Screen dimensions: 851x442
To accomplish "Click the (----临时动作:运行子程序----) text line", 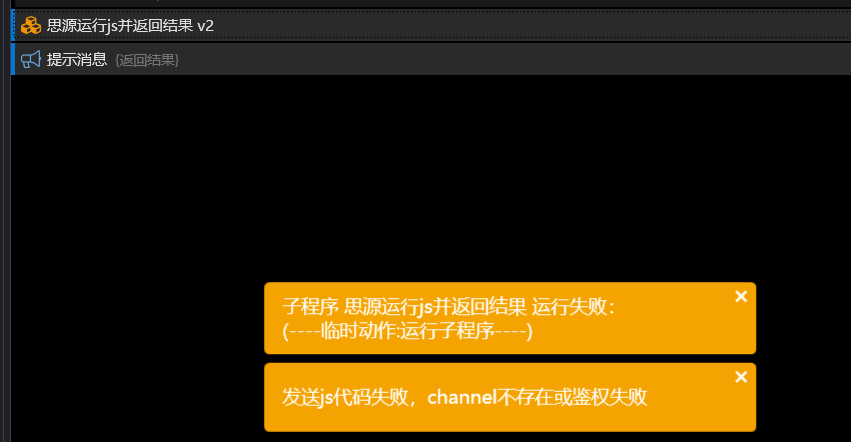I will 408,331.
